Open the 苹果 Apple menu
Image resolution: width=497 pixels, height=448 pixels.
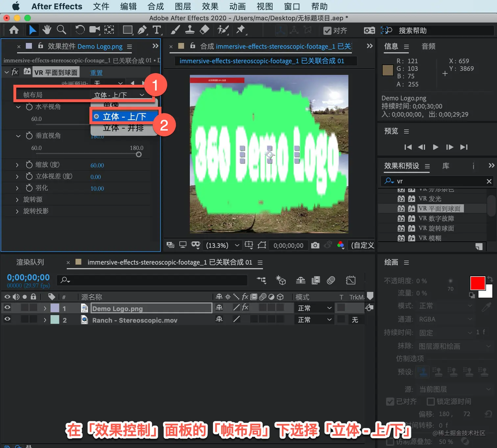click(15, 6)
